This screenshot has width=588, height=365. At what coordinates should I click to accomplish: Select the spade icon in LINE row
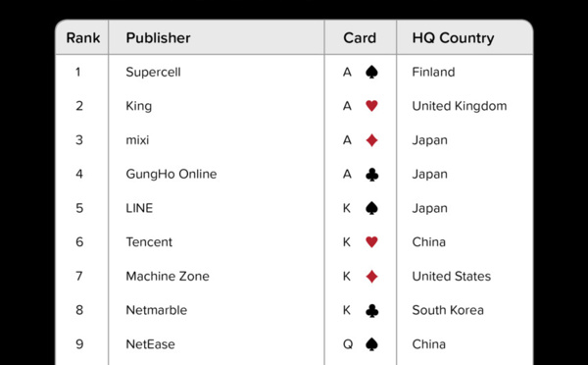pos(371,208)
